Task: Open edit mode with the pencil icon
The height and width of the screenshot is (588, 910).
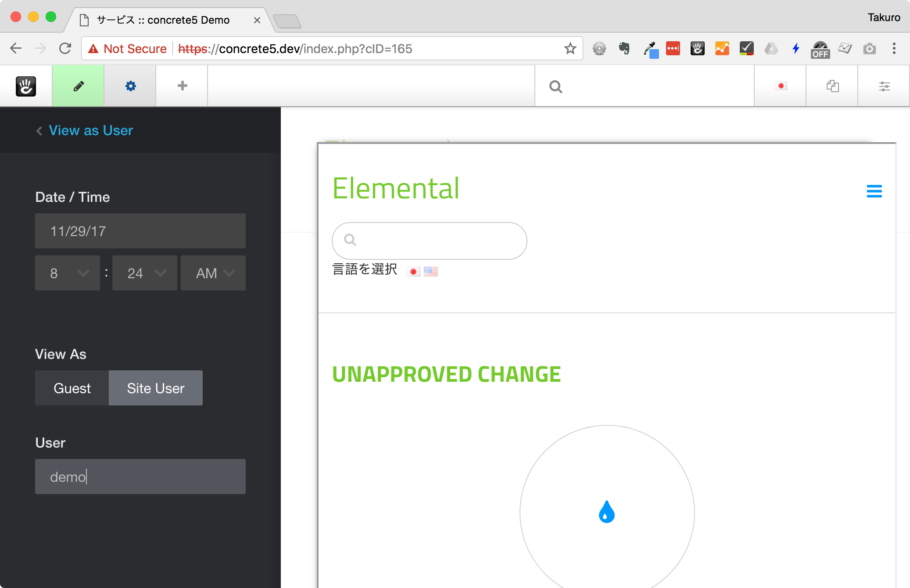Action: tap(78, 86)
